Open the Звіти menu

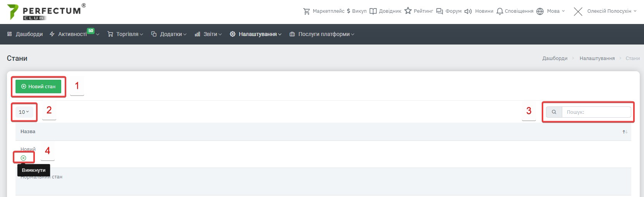(x=208, y=34)
